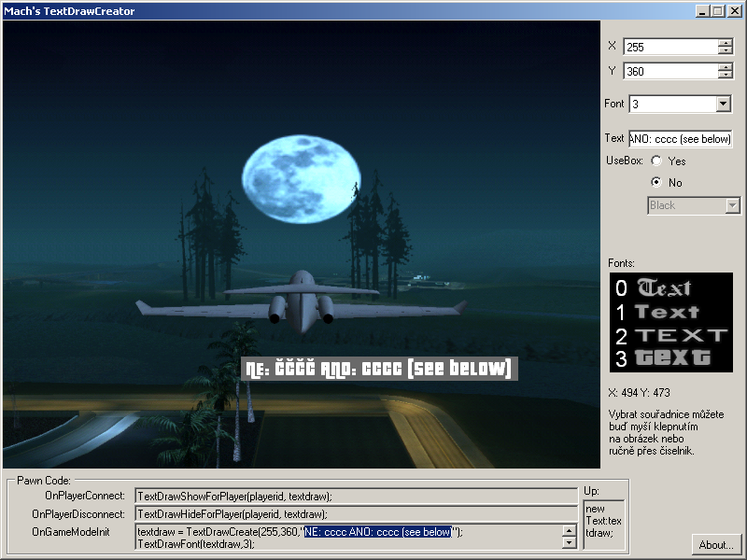The image size is (747, 560).
Task: Click the X coordinate up spinner arrow
Action: tap(725, 42)
